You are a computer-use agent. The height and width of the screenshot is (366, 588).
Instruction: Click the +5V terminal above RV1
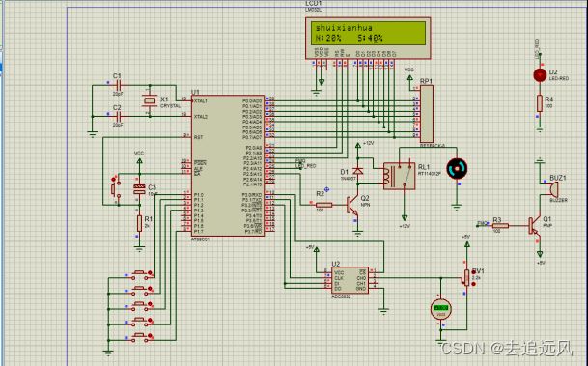pyautogui.click(x=467, y=243)
